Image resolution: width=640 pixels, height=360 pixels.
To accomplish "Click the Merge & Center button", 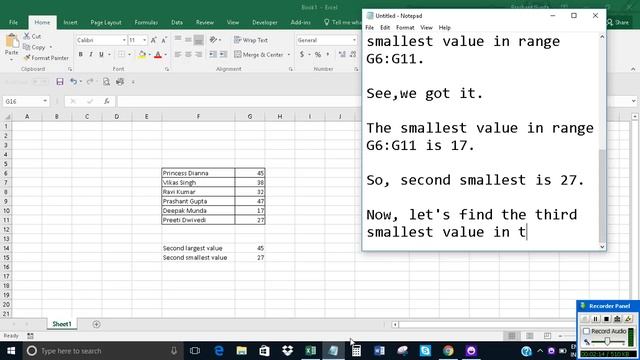I will (x=259, y=54).
